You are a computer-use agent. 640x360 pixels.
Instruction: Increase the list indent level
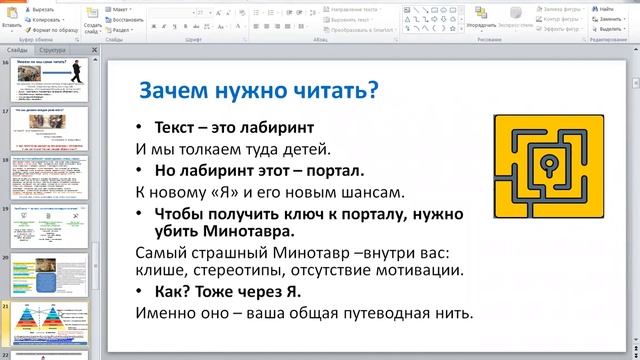[300, 13]
